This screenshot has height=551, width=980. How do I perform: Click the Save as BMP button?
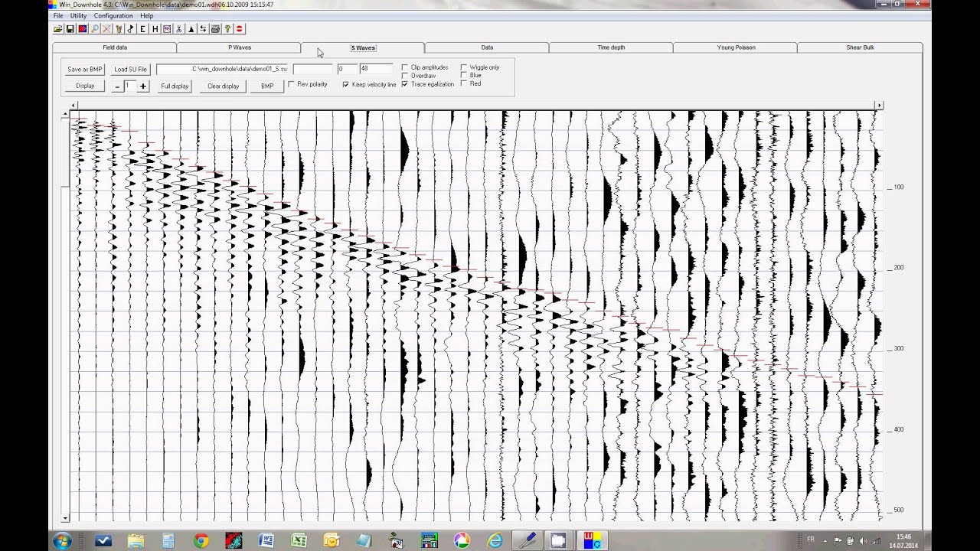[85, 70]
